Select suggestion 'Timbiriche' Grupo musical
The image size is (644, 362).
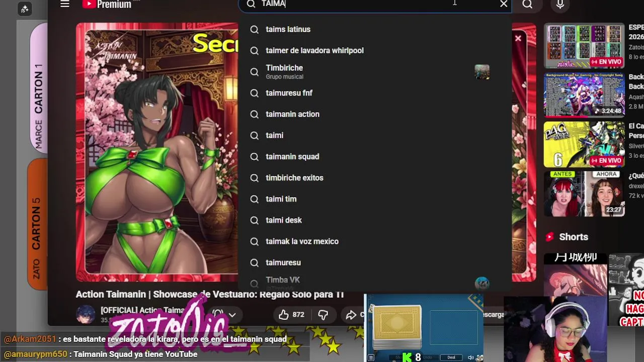click(x=375, y=72)
